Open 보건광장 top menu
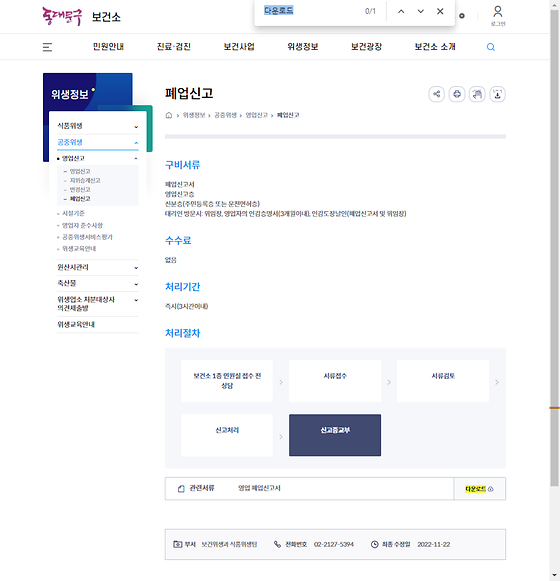Screen dimensions: 560x581 367,47
